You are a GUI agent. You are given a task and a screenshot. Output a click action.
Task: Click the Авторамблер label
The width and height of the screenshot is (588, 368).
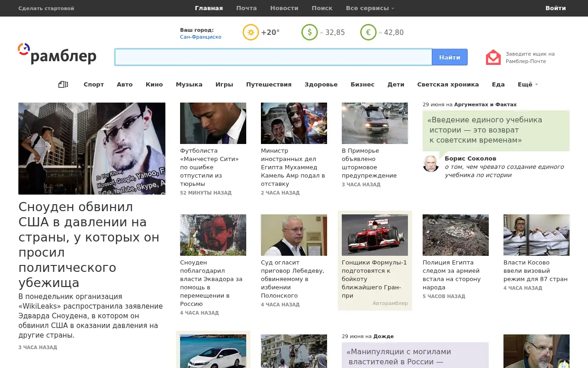click(x=390, y=303)
